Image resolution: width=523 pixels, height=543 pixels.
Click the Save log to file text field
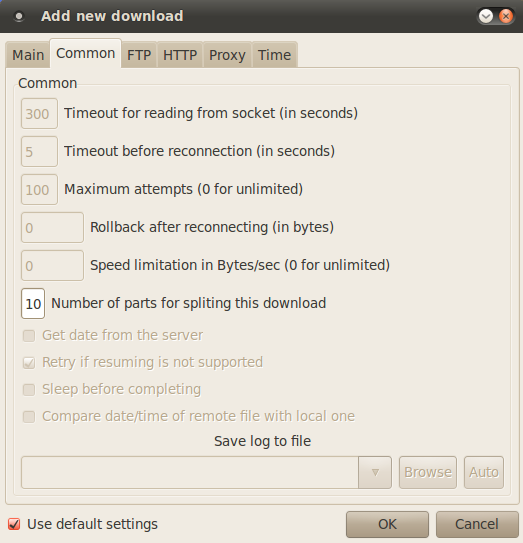[190, 472]
